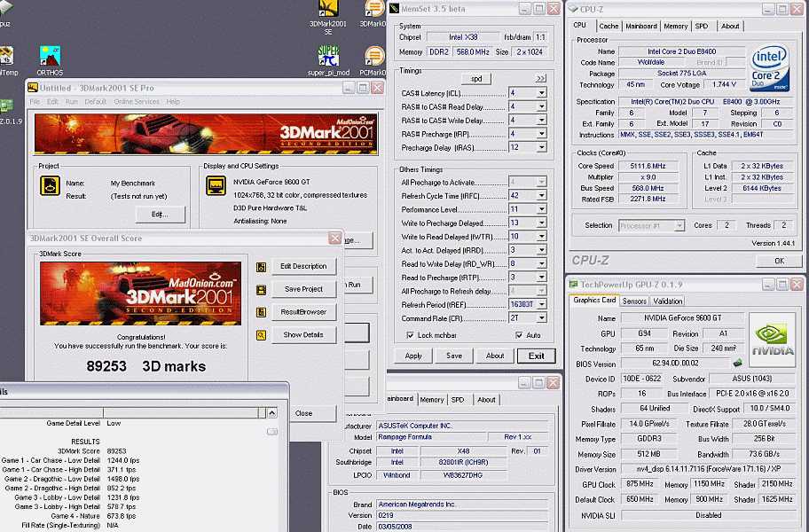The width and height of the screenshot is (809, 532).
Task: Click the MemSet title bar icon
Action: coord(394,9)
